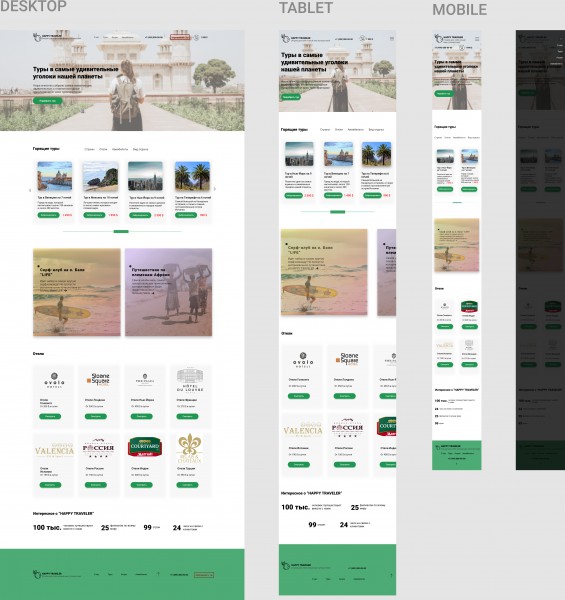Select the Авиабилеты filter tab in desktop layout

[x=120, y=149]
